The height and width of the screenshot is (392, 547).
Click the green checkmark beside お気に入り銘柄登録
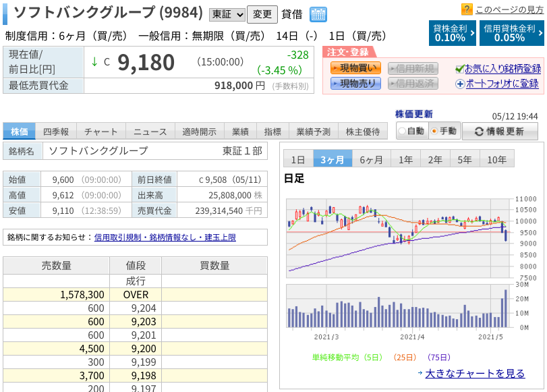(460, 69)
